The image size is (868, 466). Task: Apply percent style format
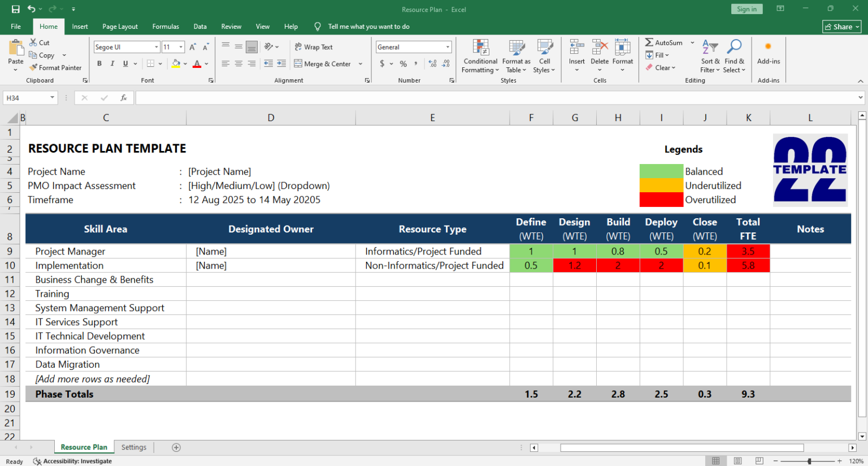point(403,64)
